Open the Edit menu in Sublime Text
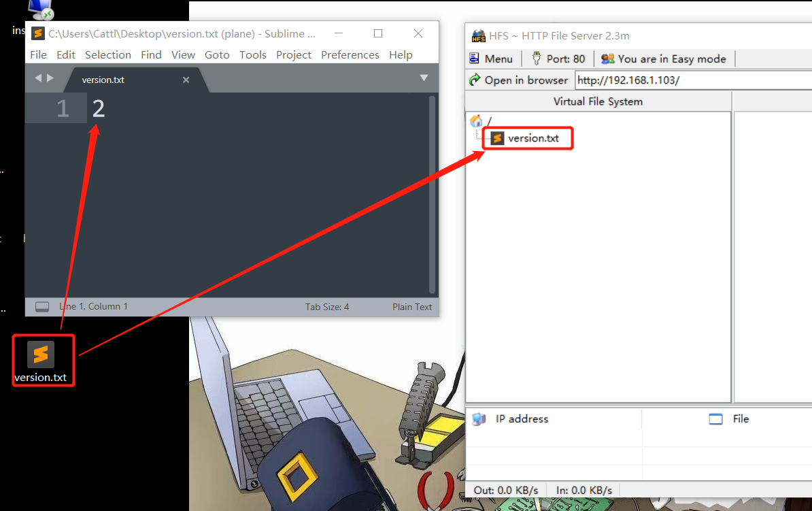The height and width of the screenshot is (511, 812). pyautogui.click(x=66, y=55)
